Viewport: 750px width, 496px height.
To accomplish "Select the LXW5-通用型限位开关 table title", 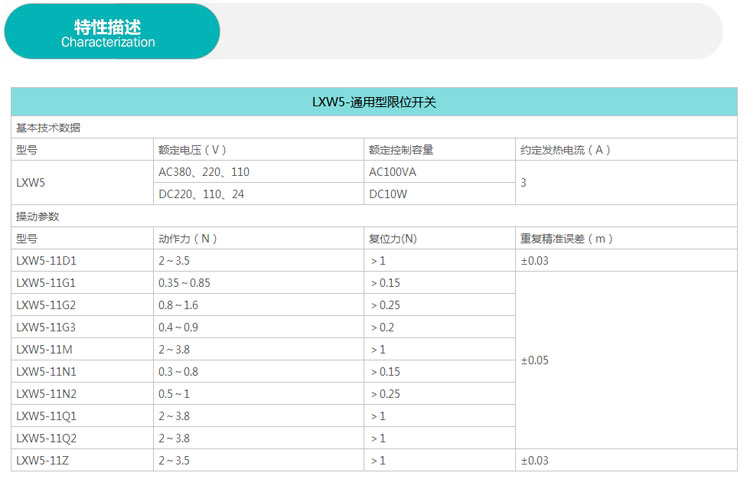I will 374,102.
